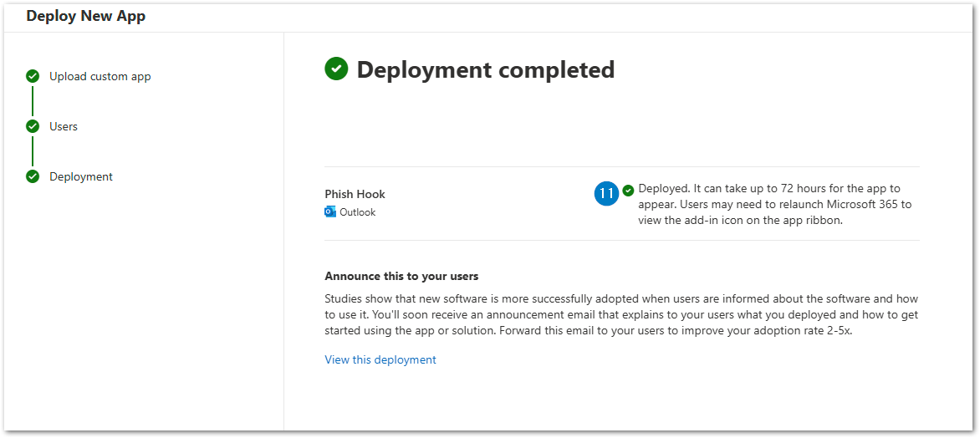Click the Outlook label under Phish Hook

coord(358,211)
